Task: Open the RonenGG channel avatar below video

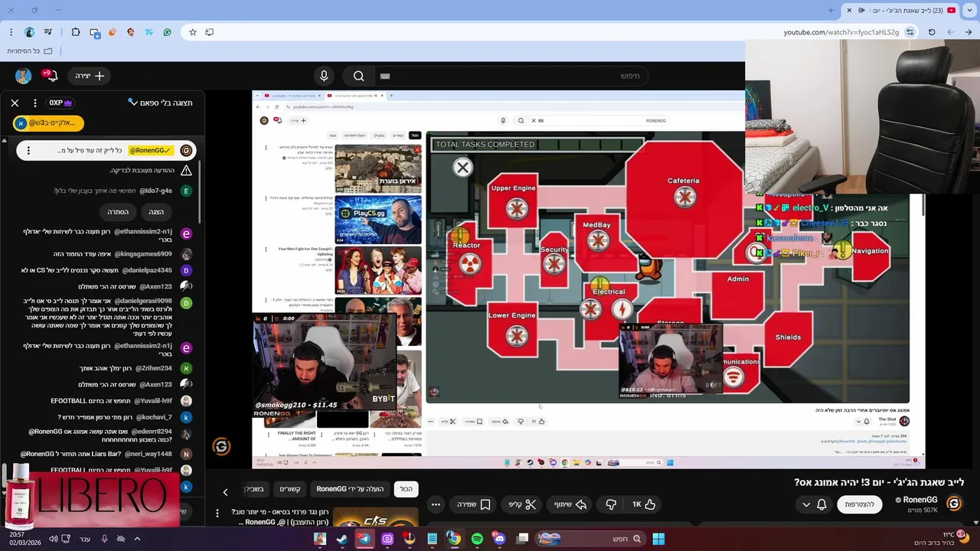Action: pyautogui.click(x=954, y=504)
